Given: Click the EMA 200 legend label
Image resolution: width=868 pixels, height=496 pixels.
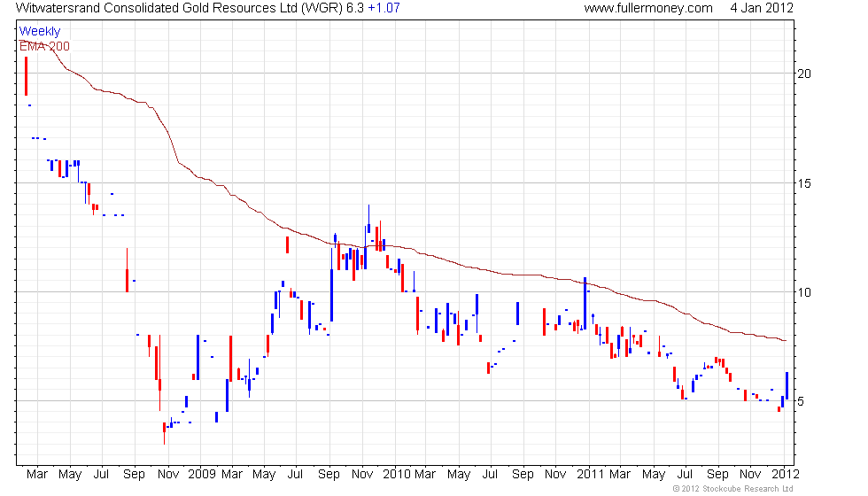Looking at the screenshot, I should coord(44,46).
